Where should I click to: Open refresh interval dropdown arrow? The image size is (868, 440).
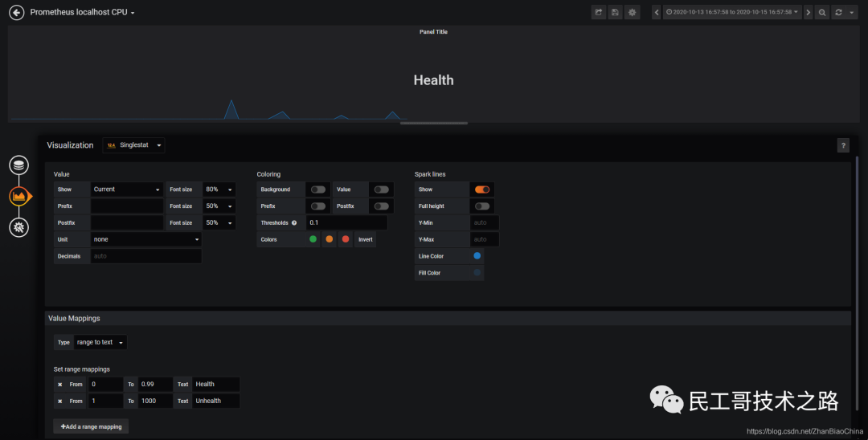click(x=851, y=12)
